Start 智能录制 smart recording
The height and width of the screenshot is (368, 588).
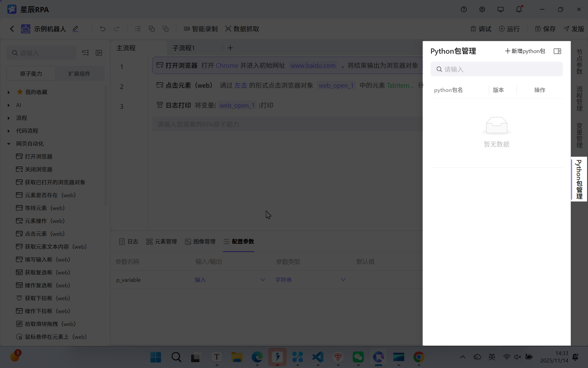click(x=201, y=29)
